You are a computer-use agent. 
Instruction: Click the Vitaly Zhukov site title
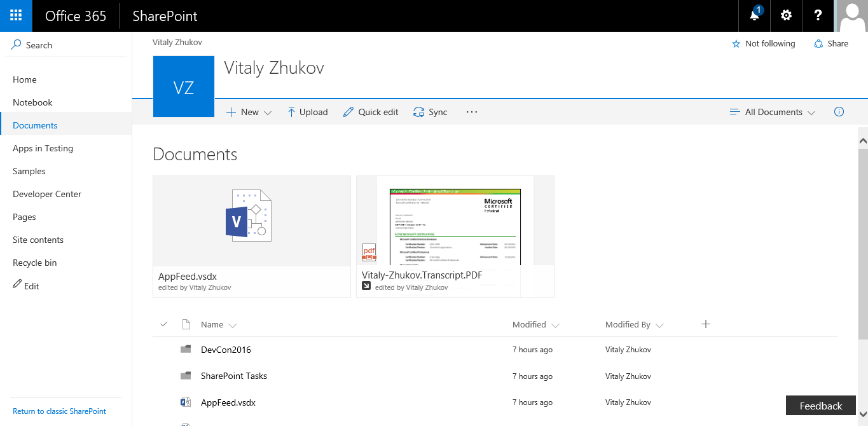click(274, 68)
